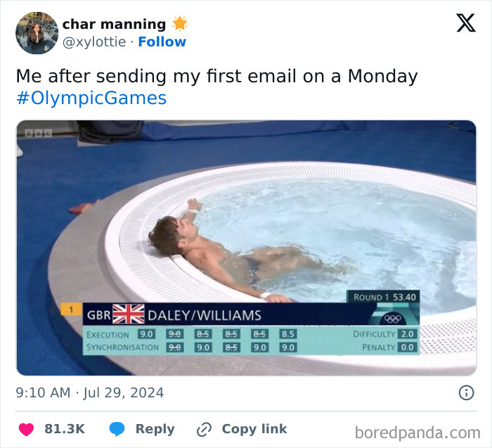The width and height of the screenshot is (492, 448).
Task: Click the 81.3K likes count
Action: (x=65, y=429)
